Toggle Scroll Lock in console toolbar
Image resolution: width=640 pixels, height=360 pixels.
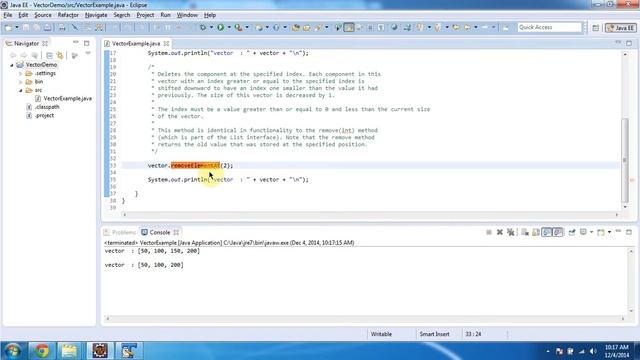(536, 232)
